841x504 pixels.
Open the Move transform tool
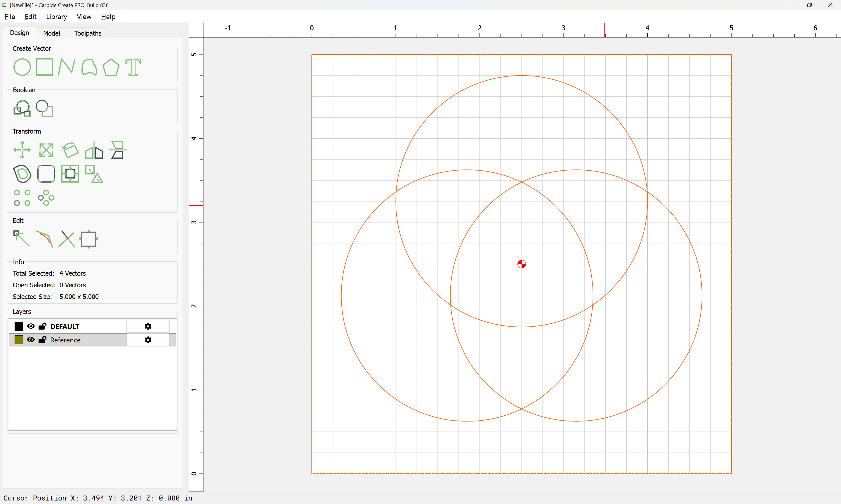[x=22, y=150]
